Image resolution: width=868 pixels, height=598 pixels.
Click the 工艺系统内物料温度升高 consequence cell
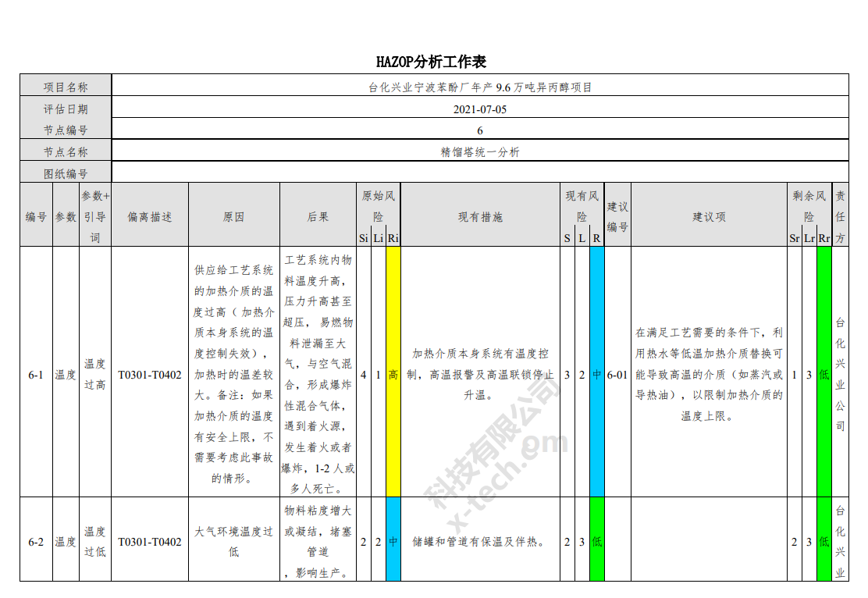318,372
